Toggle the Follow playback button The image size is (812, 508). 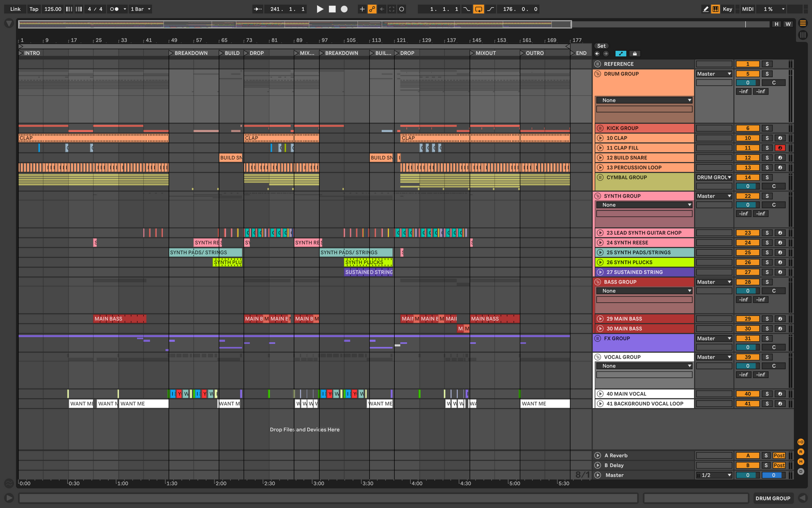tap(258, 9)
